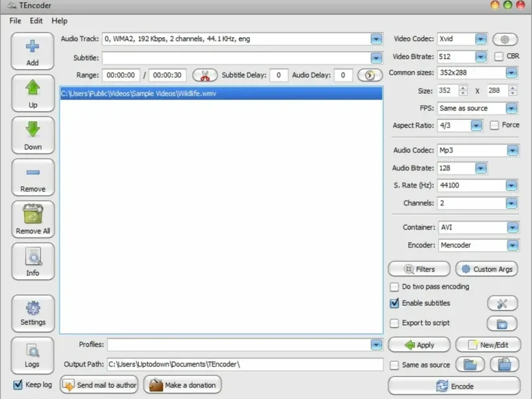This screenshot has height=399, width=532.
Task: Click the Add file button
Action: 33,52
